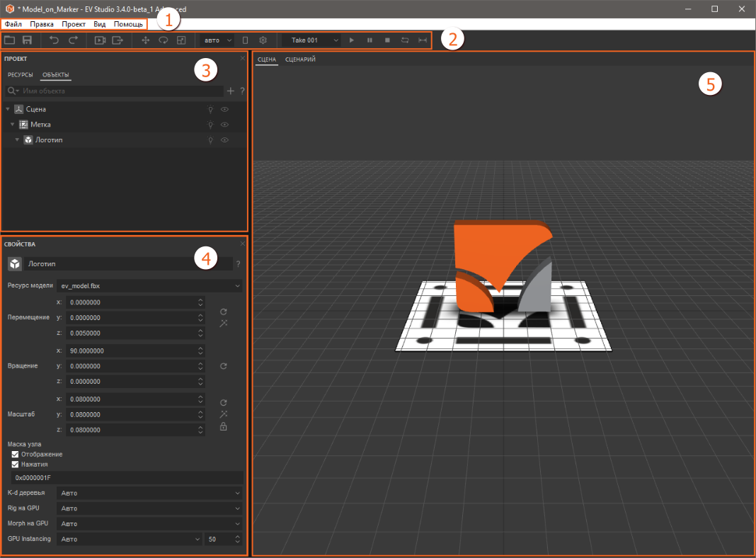Collapse the Сцена tree node
Screen dimensions: 756x558
[7, 110]
